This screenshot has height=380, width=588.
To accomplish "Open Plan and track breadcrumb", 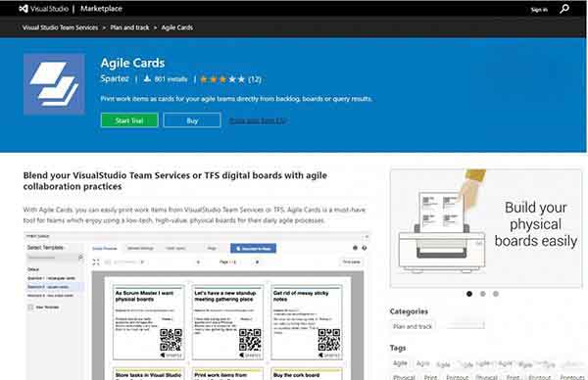I will (129, 27).
